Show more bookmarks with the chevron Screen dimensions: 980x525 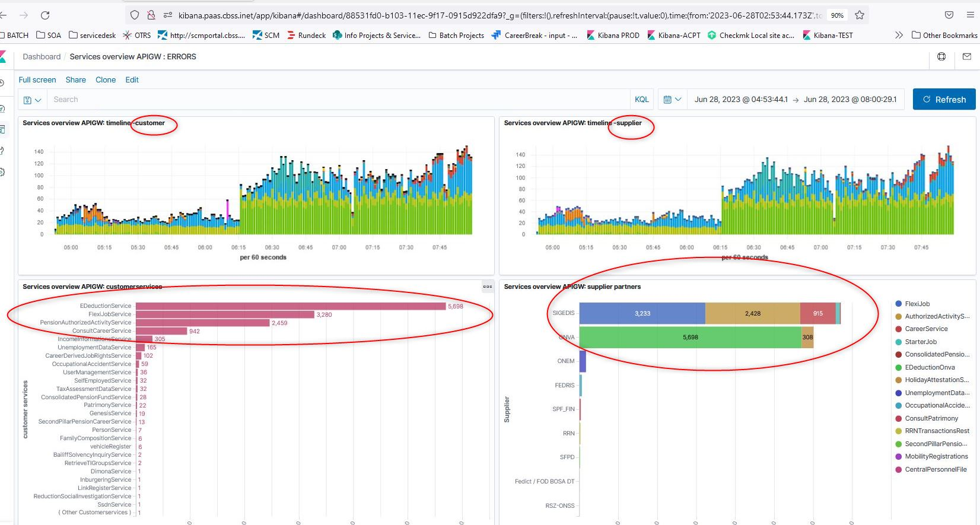click(899, 36)
